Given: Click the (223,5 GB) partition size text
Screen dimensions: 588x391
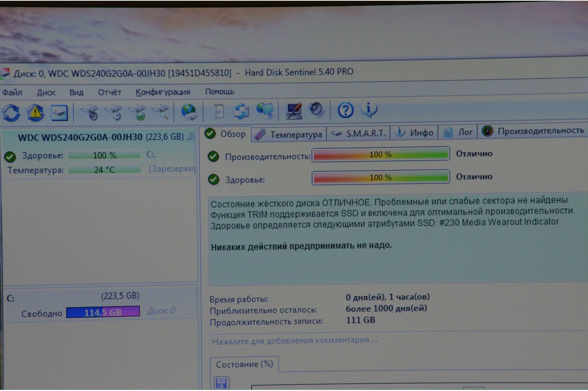Looking at the screenshot, I should (x=120, y=296).
